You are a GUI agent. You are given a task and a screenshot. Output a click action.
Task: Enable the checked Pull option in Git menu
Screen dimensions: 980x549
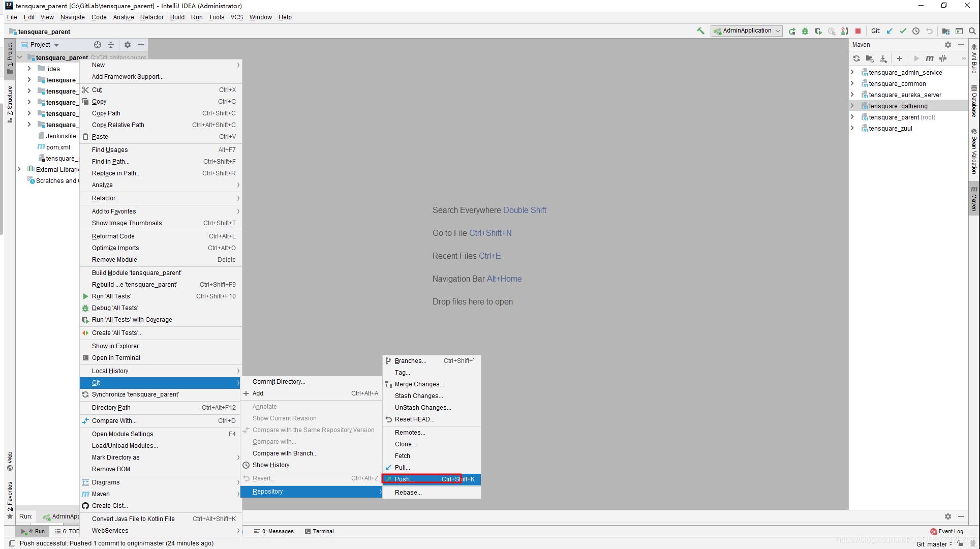pyautogui.click(x=403, y=467)
